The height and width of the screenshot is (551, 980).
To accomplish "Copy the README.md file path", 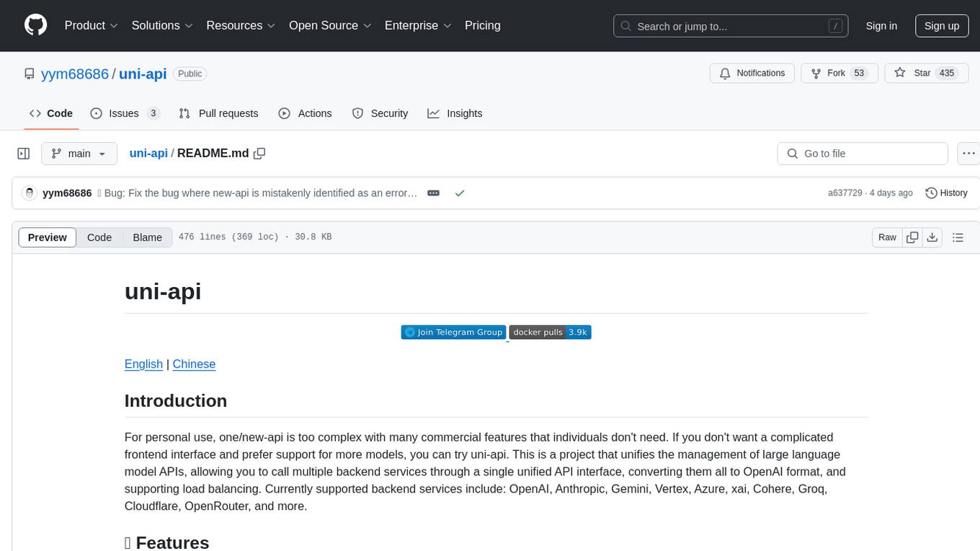I will (x=259, y=153).
